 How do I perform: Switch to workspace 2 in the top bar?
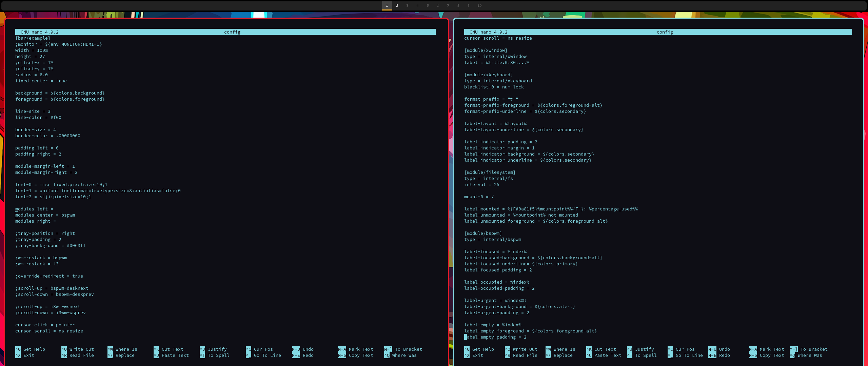click(397, 6)
